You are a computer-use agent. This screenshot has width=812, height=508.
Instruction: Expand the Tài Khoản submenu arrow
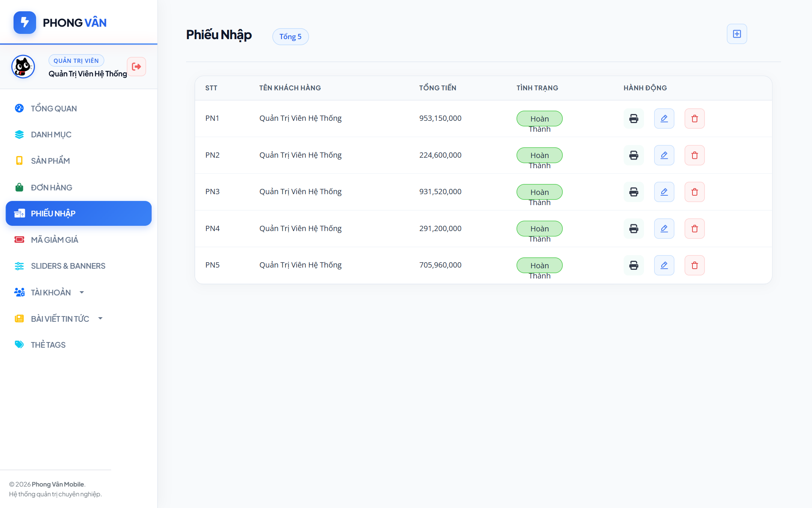coord(82,292)
